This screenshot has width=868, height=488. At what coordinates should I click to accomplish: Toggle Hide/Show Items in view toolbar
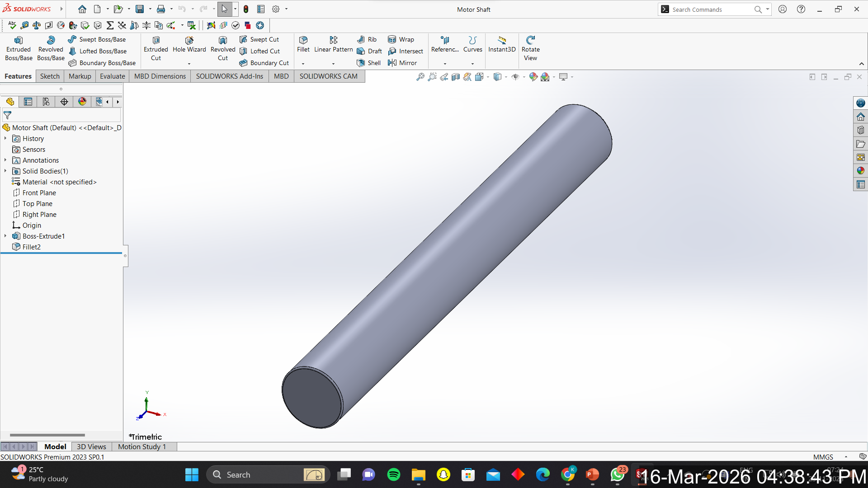click(x=515, y=77)
